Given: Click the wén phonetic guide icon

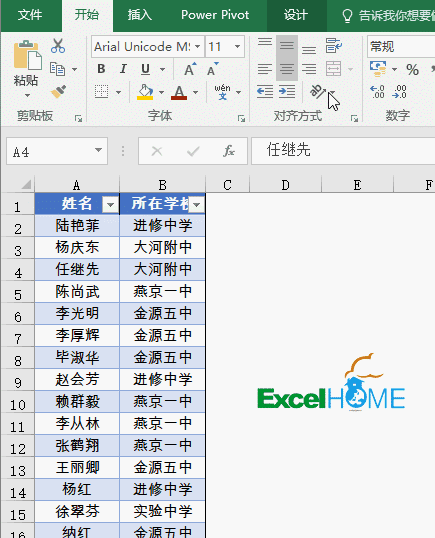Looking at the screenshot, I should coord(222,92).
